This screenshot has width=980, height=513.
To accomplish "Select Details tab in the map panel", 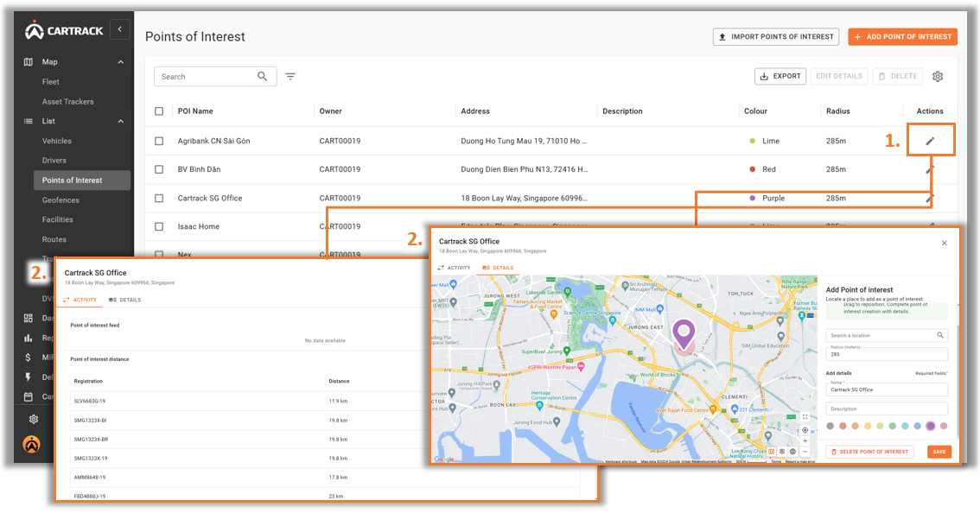I will coord(498,268).
